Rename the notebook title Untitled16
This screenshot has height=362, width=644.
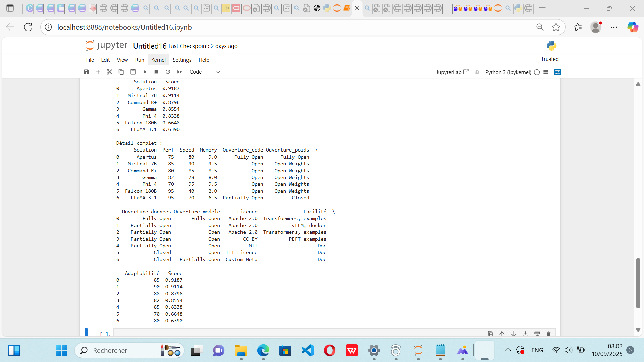tap(150, 46)
